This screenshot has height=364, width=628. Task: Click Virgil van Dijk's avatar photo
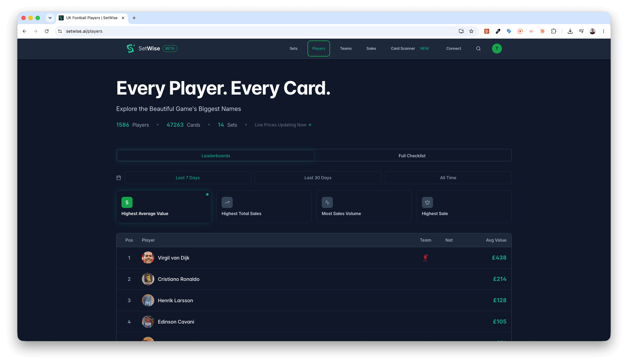(x=148, y=258)
